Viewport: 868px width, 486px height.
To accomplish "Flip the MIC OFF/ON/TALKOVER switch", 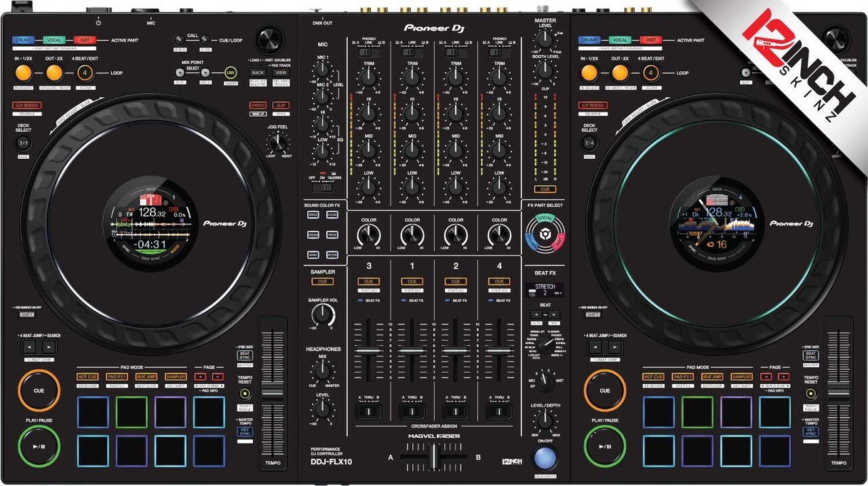I will click(323, 187).
